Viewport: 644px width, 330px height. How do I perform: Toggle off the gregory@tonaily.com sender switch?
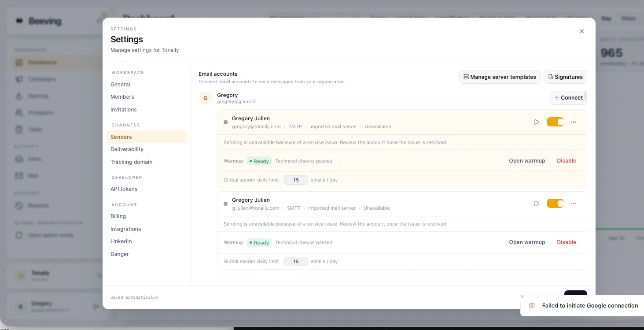click(555, 122)
